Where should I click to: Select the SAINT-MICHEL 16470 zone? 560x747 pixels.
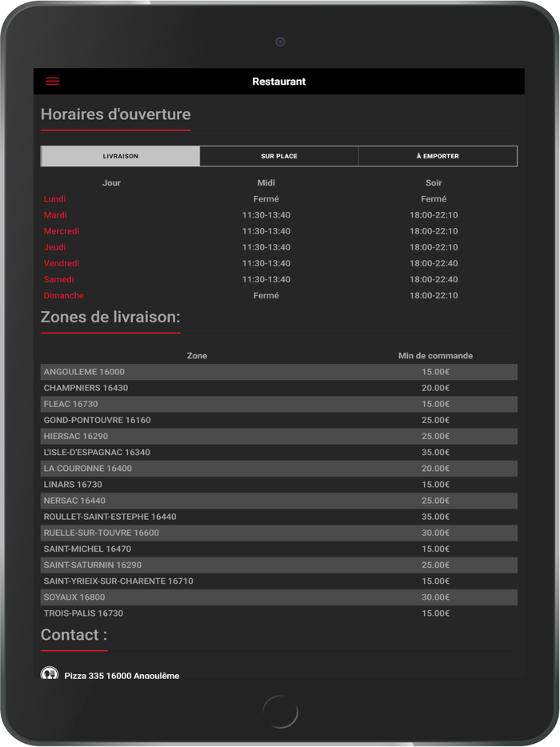click(x=279, y=549)
